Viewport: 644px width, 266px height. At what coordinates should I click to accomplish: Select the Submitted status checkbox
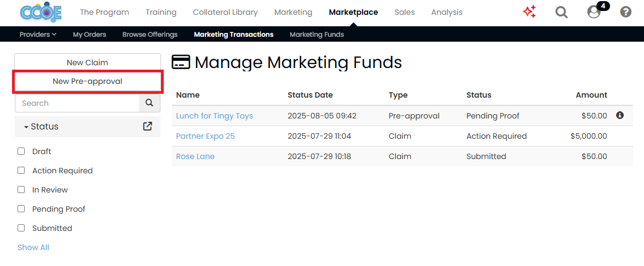click(21, 228)
